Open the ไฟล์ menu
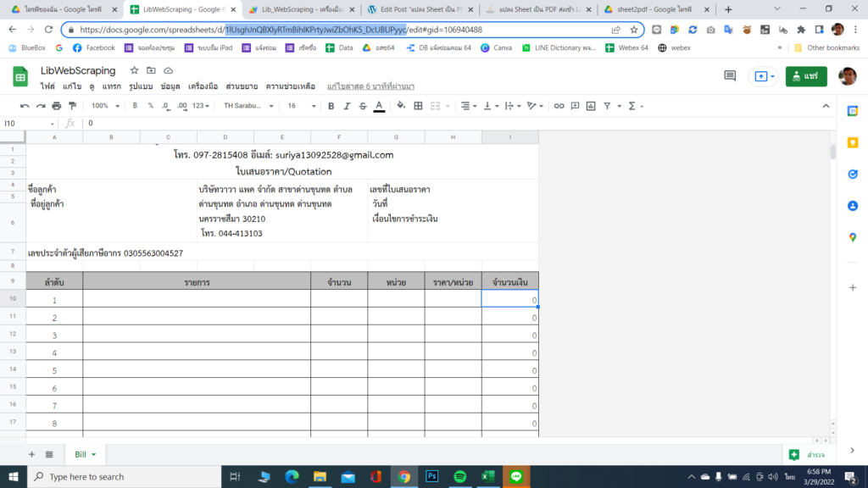868x488 pixels. tap(47, 86)
